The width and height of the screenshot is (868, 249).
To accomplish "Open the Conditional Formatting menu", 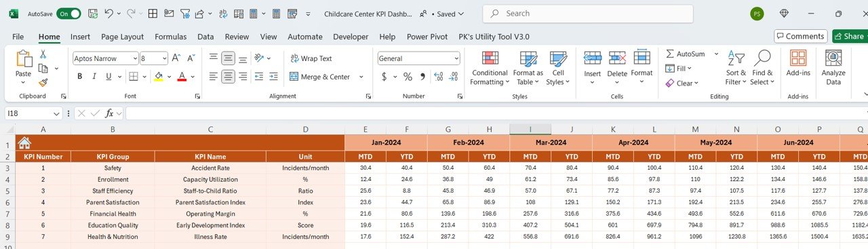I will (x=490, y=68).
